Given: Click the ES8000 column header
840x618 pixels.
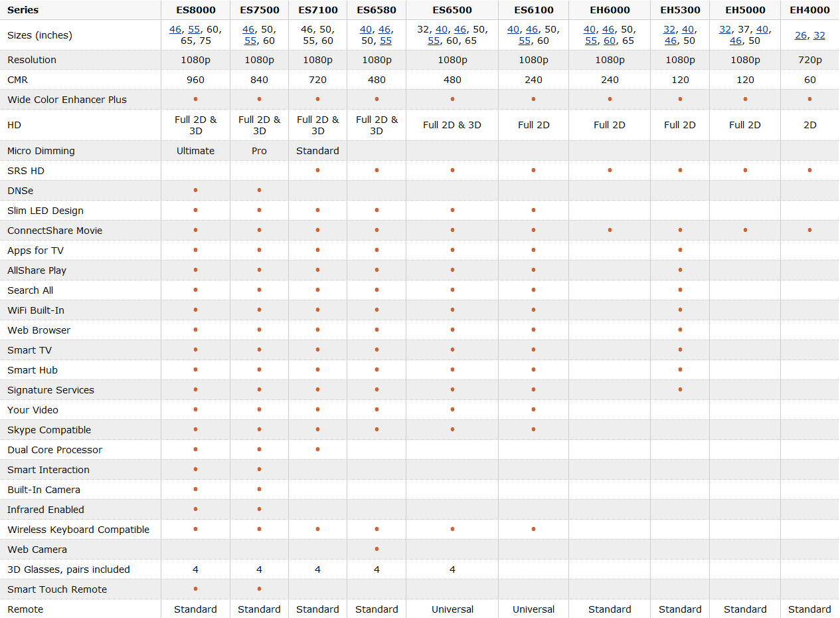Looking at the screenshot, I should click(196, 10).
